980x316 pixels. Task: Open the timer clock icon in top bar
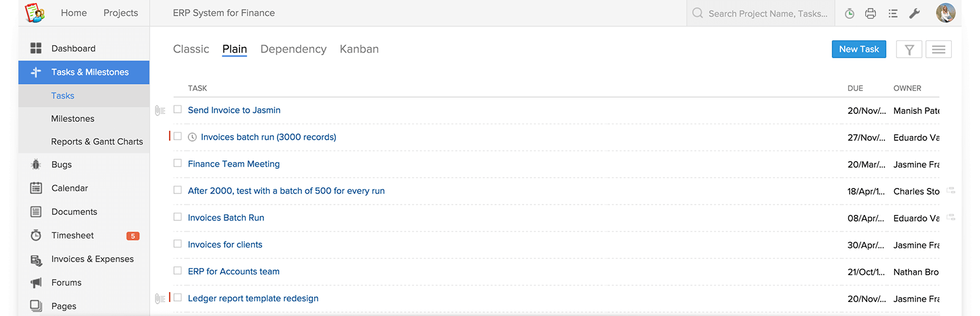850,13
